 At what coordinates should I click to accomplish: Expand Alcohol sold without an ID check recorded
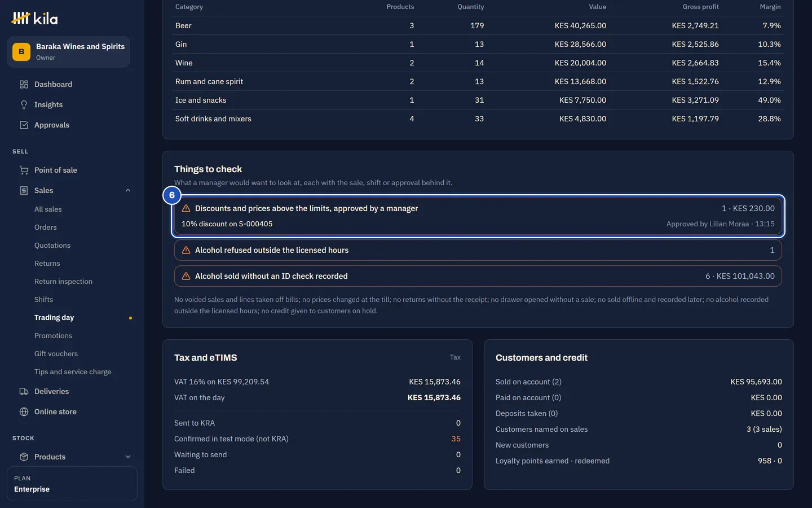[478, 277]
